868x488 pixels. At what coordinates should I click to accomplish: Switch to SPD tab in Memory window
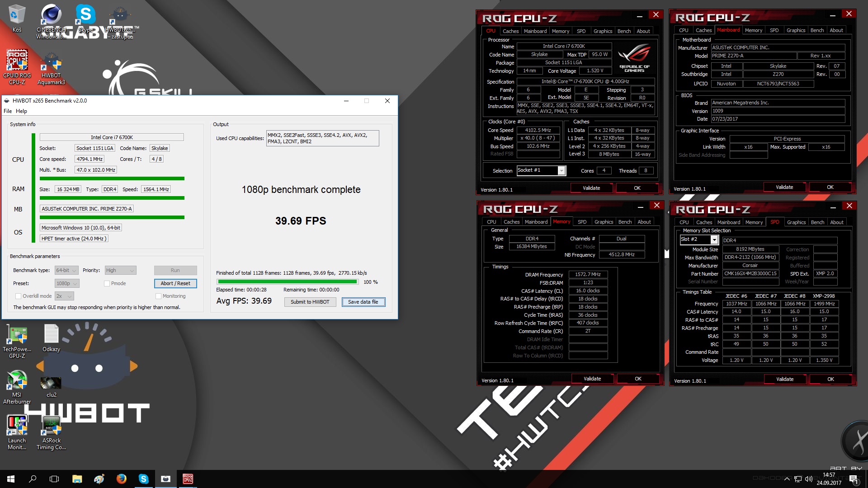click(582, 222)
